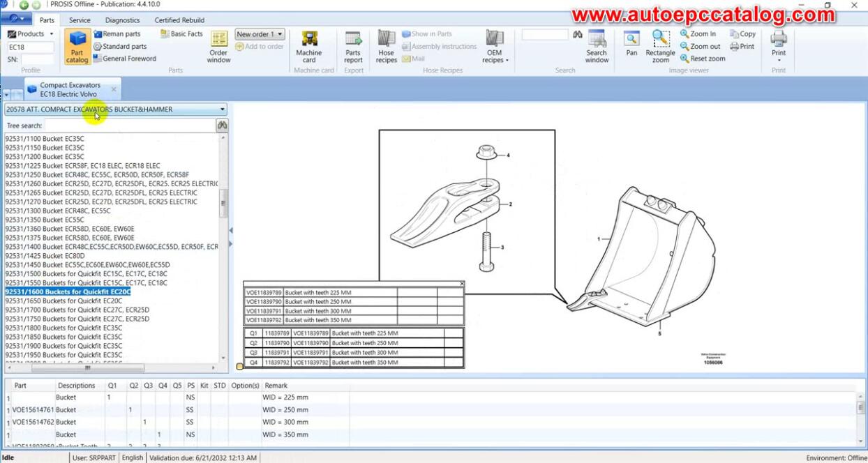Click remark WID = 350 mm
The width and height of the screenshot is (868, 463).
coord(285,434)
